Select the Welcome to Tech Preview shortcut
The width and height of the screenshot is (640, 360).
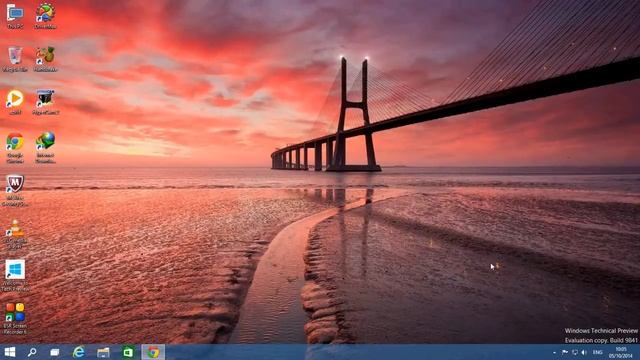15,276
